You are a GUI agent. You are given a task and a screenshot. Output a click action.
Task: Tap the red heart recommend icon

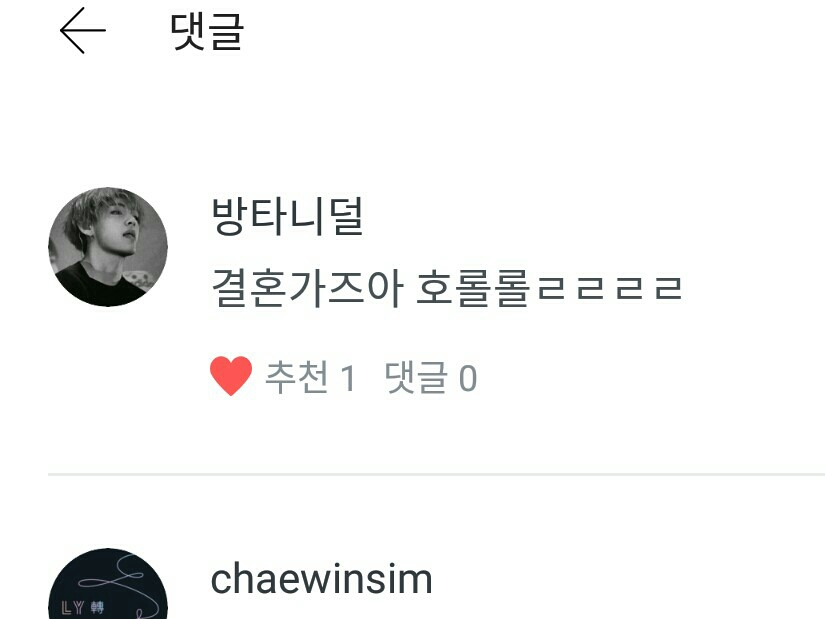[231, 376]
